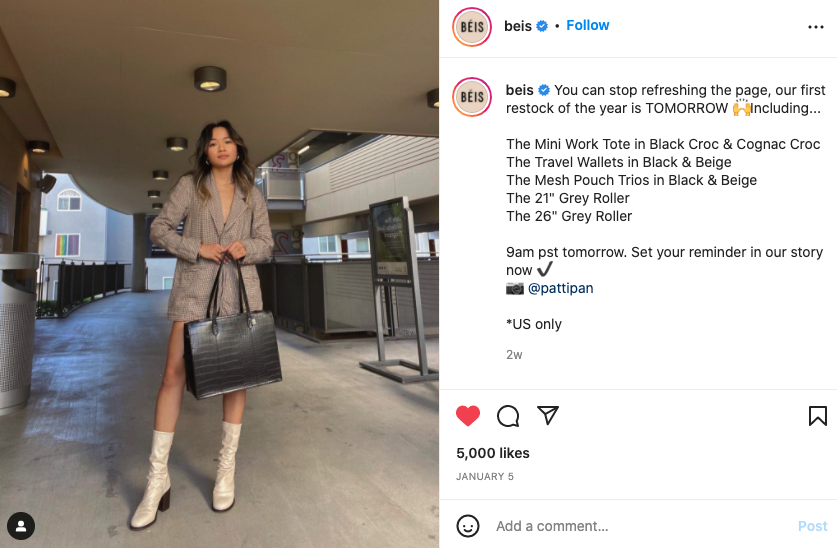
Task: Show tagged people icon on photo
Action: pyautogui.click(x=21, y=526)
